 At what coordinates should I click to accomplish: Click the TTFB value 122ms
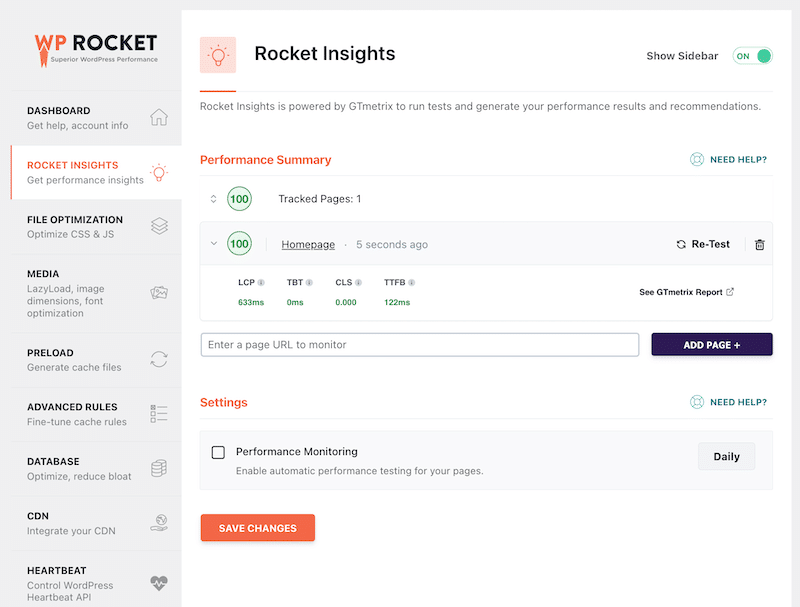coord(397,302)
